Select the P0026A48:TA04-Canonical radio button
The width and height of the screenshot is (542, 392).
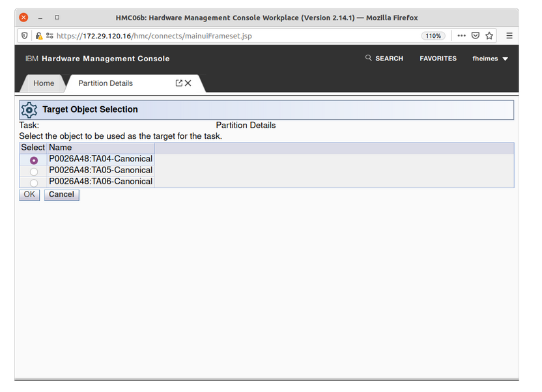pos(34,160)
